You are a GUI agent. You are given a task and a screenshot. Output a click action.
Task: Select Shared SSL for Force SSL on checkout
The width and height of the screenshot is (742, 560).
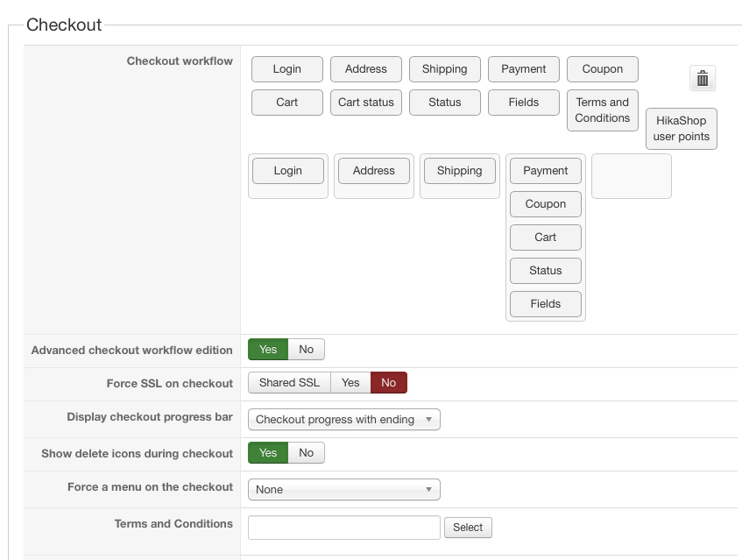tap(289, 383)
